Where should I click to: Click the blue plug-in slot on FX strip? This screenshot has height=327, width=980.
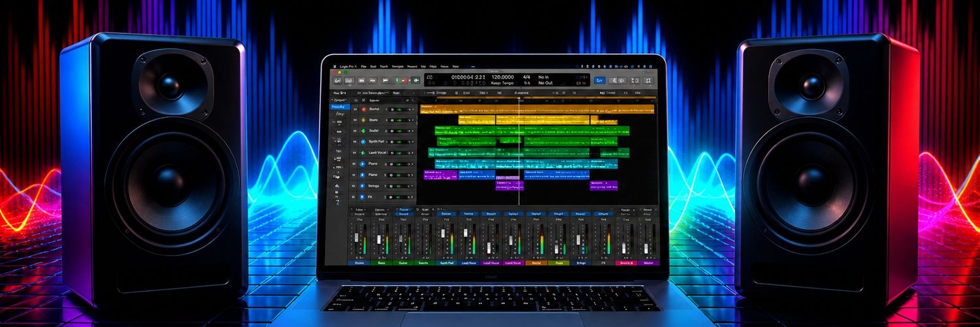[x=603, y=213]
